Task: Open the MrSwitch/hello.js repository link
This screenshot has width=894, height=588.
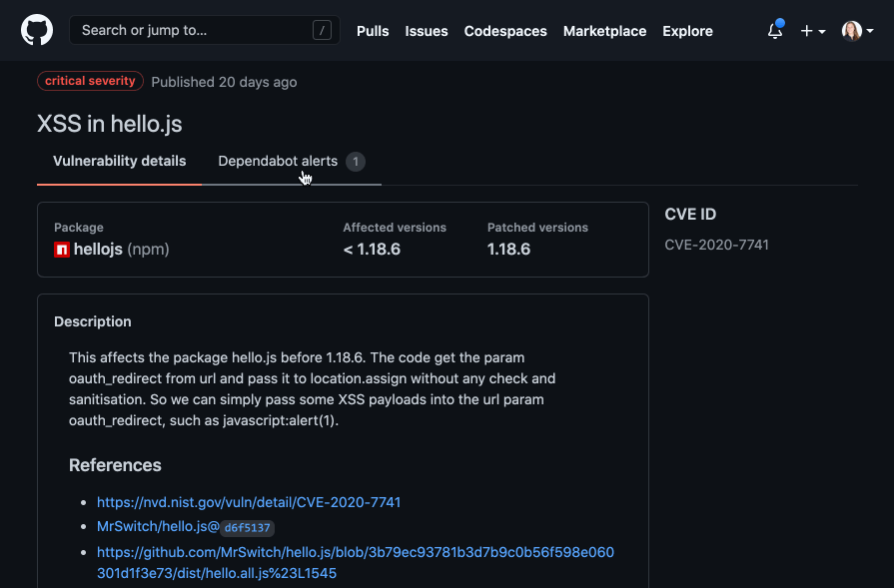Action: coord(158,526)
